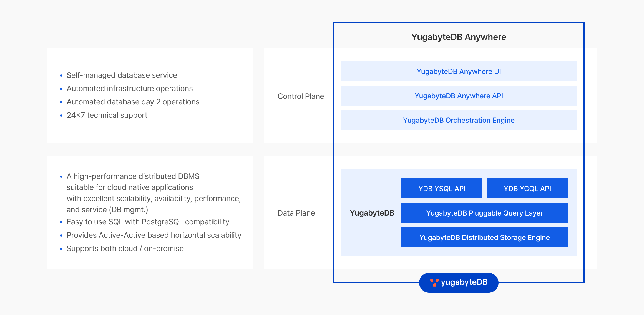Click the YugabyteDB Orchestration Engine box
This screenshot has height=315, width=644.
(459, 120)
